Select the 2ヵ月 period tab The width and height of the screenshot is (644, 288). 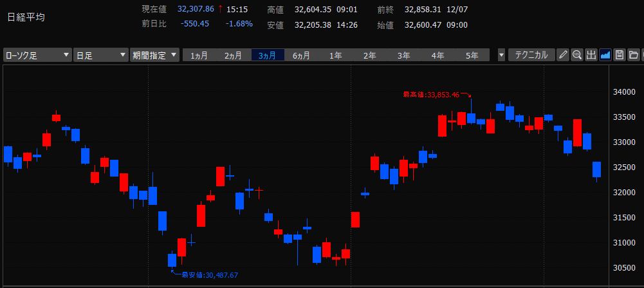pyautogui.click(x=234, y=55)
